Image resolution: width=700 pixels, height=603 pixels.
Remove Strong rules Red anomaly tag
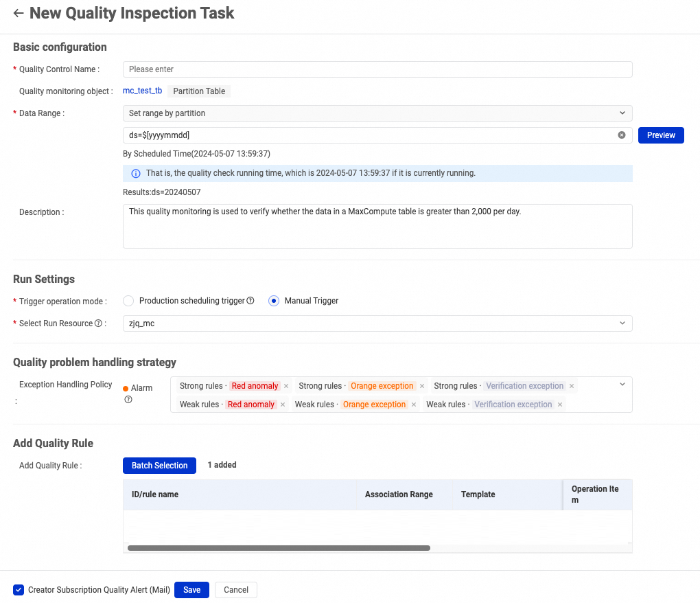286,386
